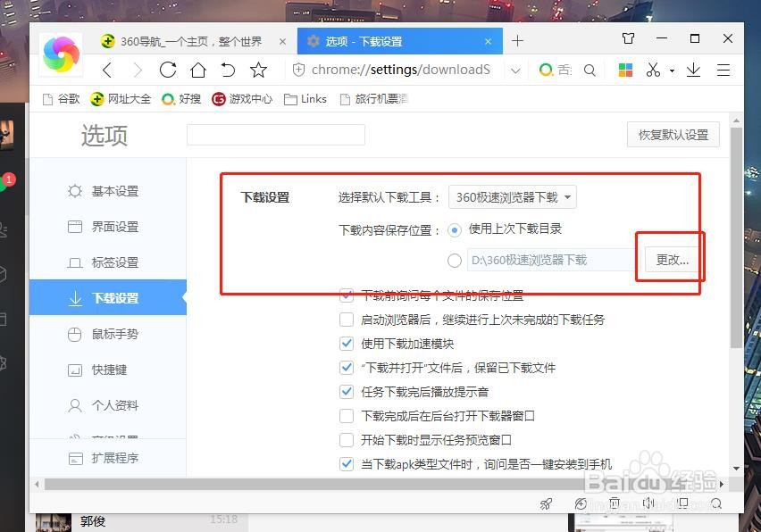Expand the address bar history dropdown
The width and height of the screenshot is (761, 532).
515,69
